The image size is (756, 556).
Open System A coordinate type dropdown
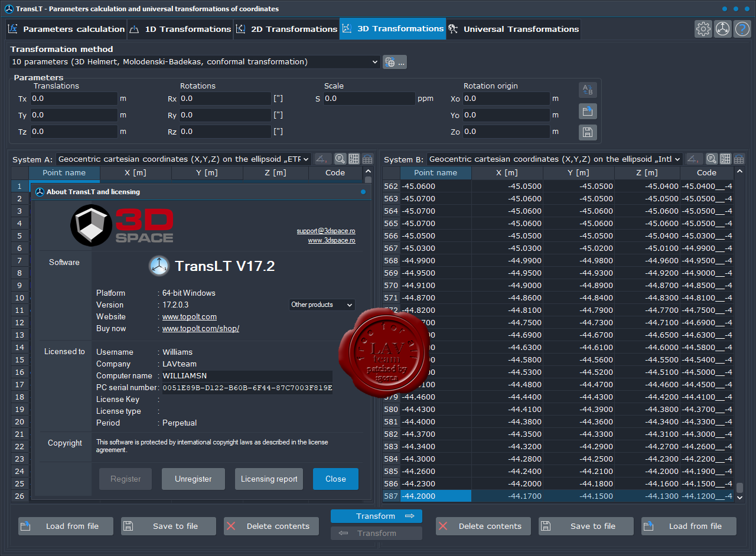184,159
